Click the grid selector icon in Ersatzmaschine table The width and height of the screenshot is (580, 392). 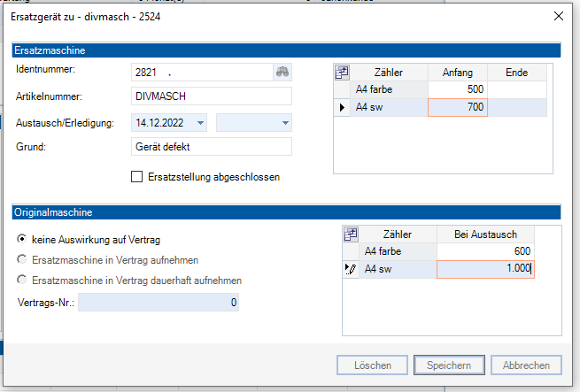pos(342,72)
